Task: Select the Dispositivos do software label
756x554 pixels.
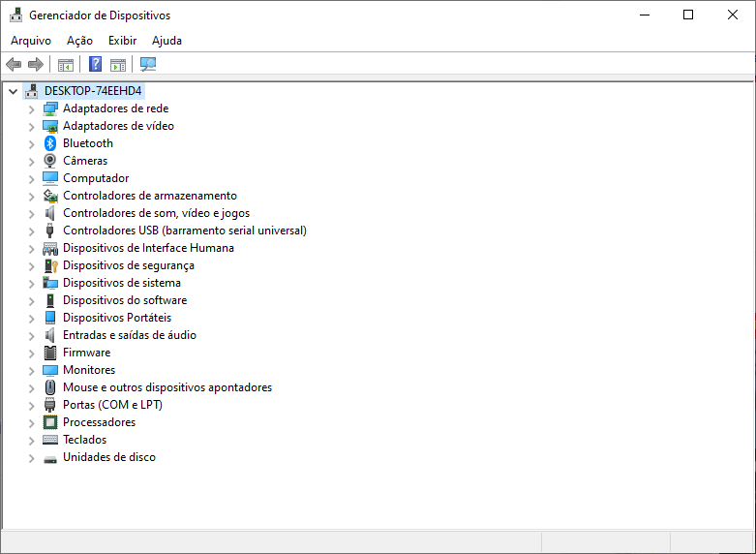Action: (125, 300)
